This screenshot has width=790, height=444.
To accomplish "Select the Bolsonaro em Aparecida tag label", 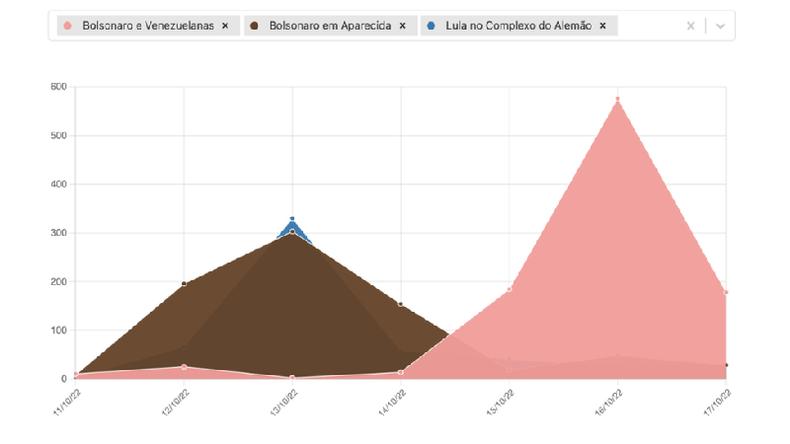I will pos(329,26).
